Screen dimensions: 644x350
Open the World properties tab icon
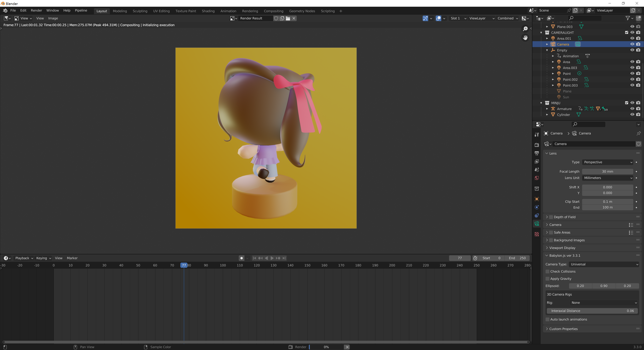(536, 178)
